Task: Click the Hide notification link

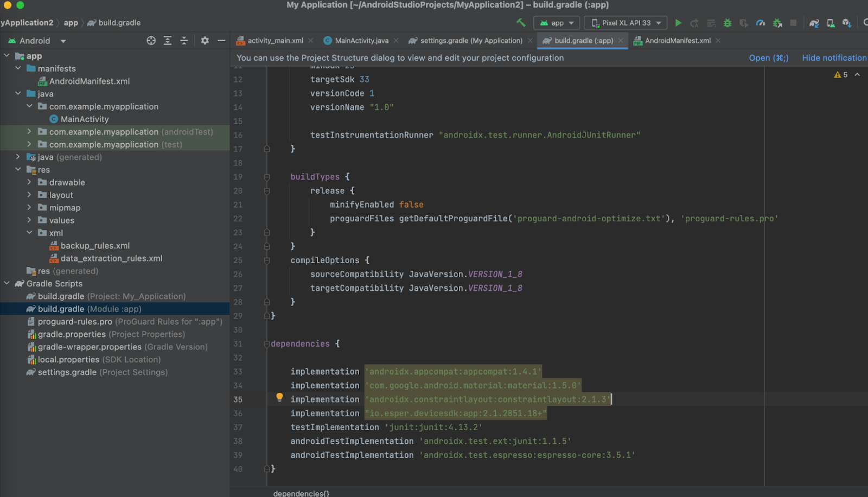Action: point(834,58)
